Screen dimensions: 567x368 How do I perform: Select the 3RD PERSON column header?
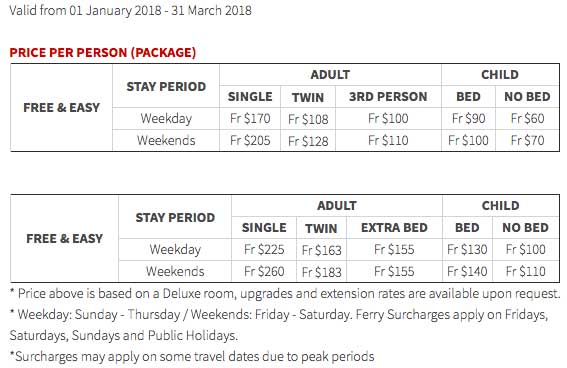(x=388, y=97)
